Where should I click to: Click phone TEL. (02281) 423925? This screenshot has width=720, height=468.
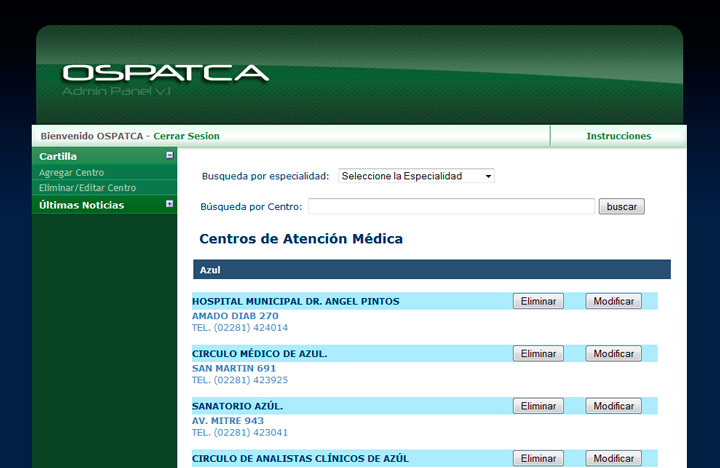[240, 380]
